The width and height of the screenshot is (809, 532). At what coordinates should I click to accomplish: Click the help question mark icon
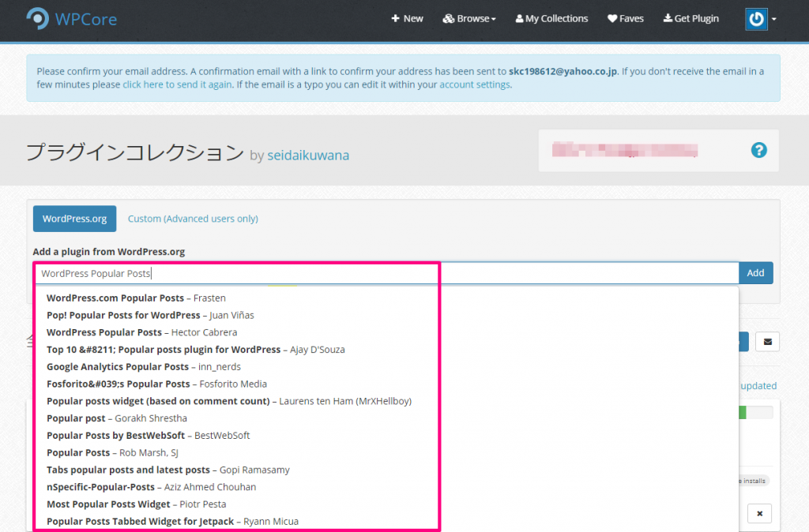758,151
